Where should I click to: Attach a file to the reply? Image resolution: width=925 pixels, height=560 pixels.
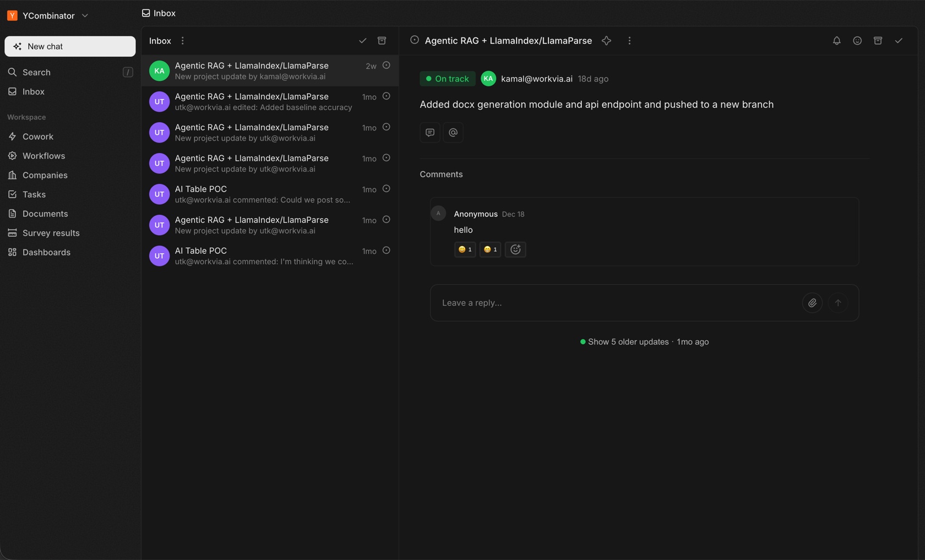(x=812, y=303)
